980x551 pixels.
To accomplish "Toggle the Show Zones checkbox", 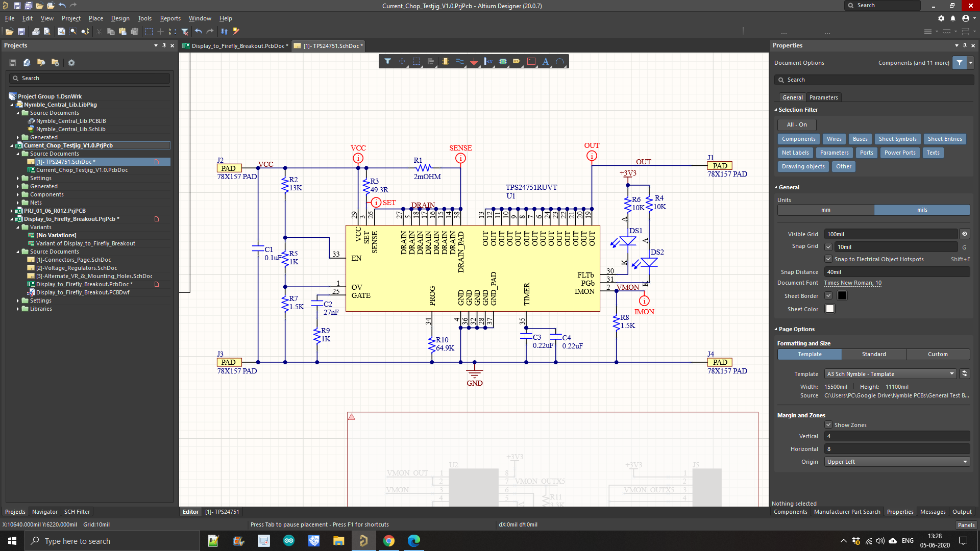I will pos(828,425).
